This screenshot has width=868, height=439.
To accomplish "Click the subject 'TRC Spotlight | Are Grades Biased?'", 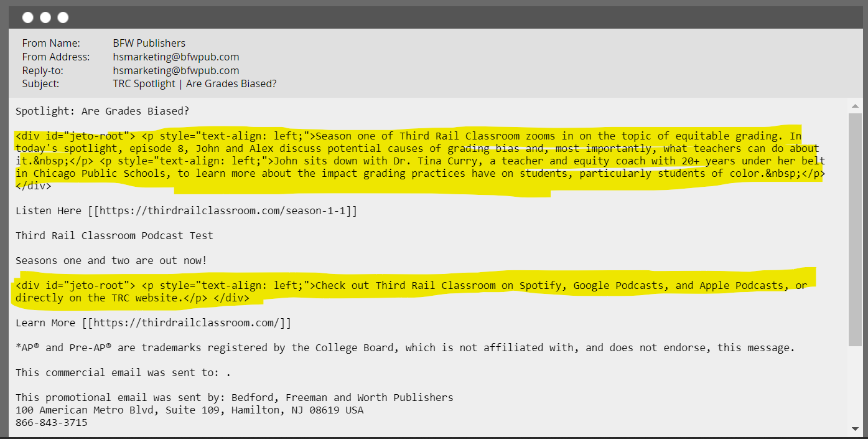I will pos(195,83).
